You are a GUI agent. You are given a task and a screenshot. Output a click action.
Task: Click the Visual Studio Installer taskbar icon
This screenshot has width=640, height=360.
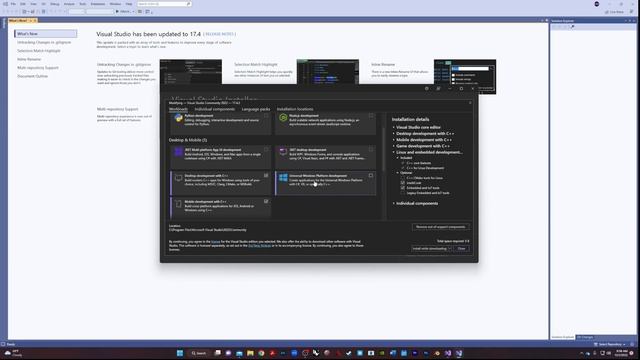click(459, 353)
